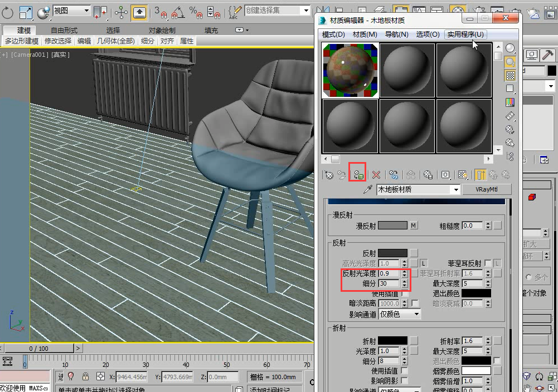
Task: Click Sample UV Tiling icon
Action: click(x=510, y=89)
